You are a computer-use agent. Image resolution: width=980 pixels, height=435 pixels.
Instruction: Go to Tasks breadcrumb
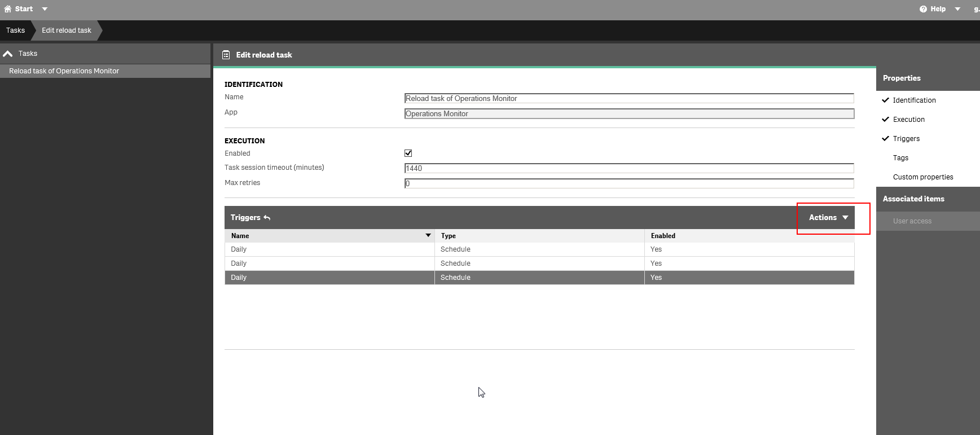pos(15,30)
